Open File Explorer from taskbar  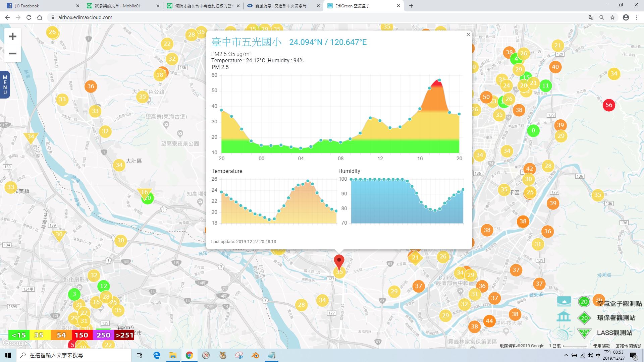tap(173, 355)
